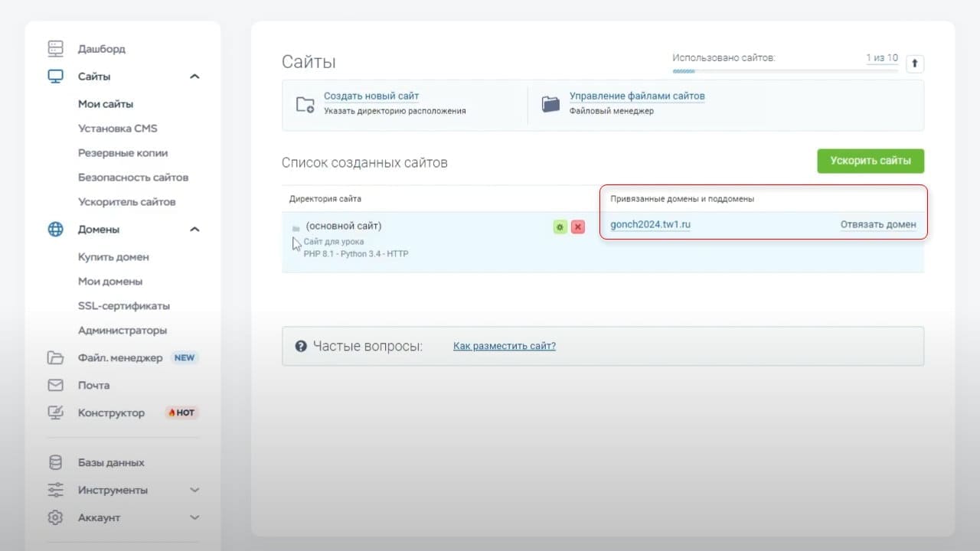The height and width of the screenshot is (551, 980).
Task: Click the Конструктор icon in sidebar
Action: click(x=55, y=412)
